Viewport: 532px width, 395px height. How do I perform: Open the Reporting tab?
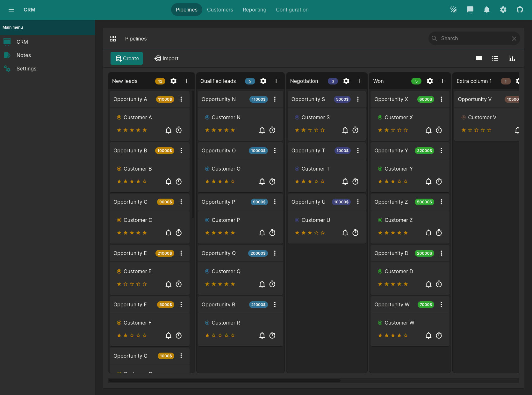254,10
